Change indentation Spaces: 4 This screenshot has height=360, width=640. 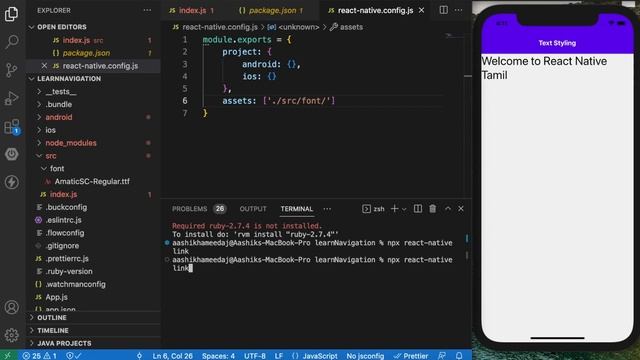click(218, 356)
